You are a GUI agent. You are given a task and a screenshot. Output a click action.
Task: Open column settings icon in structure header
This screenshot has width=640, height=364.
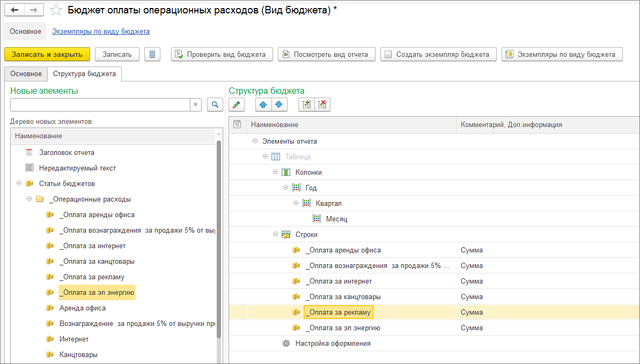237,124
